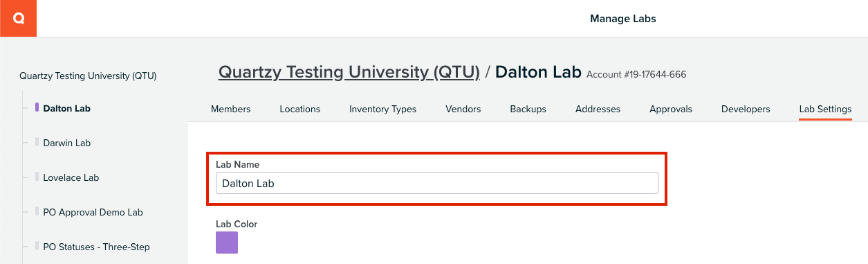The height and width of the screenshot is (264, 868).
Task: Open the purple Lab Color swatch
Action: pyautogui.click(x=227, y=243)
